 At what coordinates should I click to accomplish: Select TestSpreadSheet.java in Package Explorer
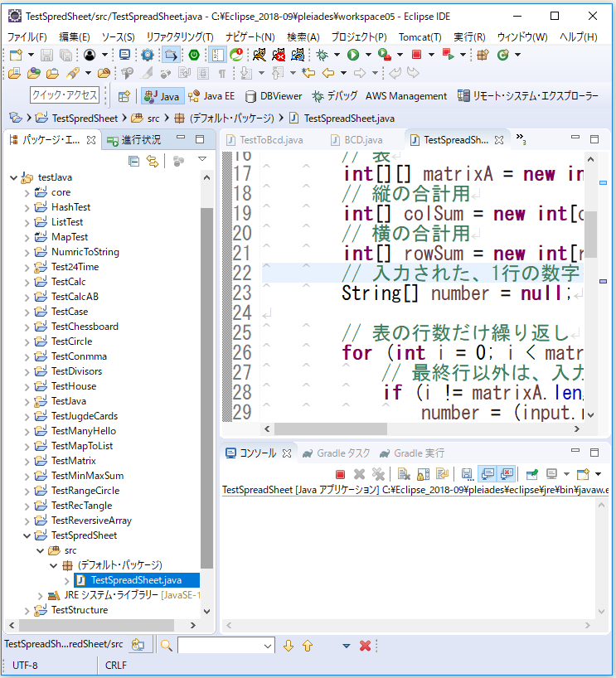click(x=136, y=580)
